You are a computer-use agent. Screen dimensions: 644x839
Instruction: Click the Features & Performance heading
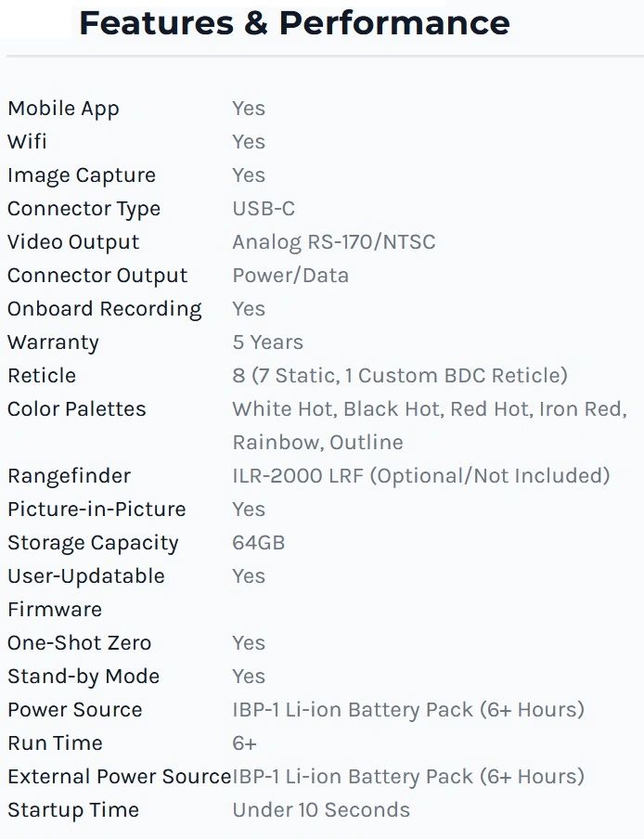pos(294,23)
